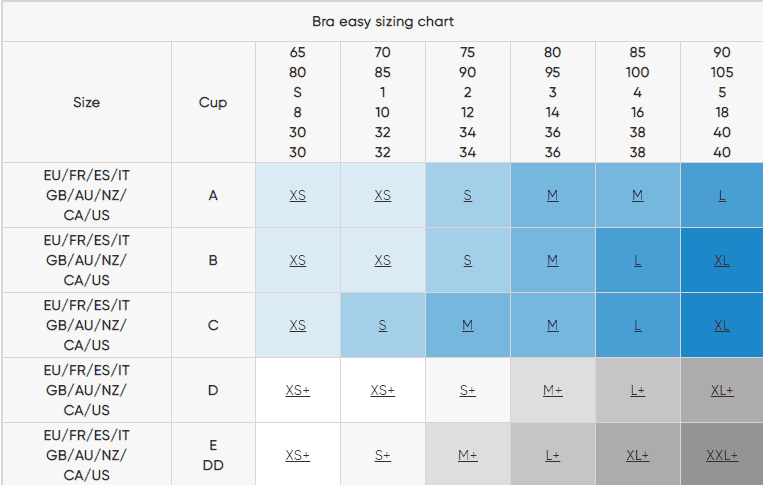The image size is (763, 485).
Task: Click the M+ link in E/DD row
Action: click(468, 455)
